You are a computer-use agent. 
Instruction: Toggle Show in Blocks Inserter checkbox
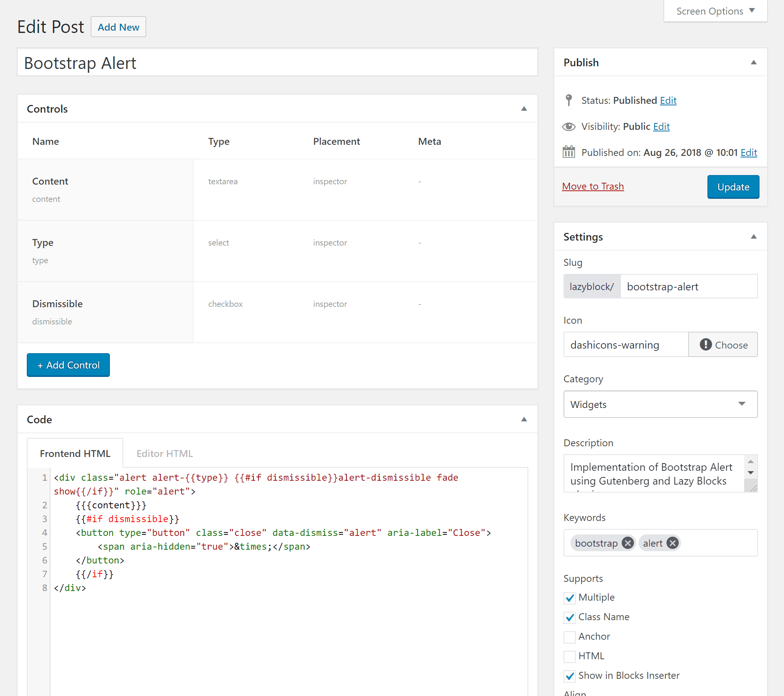tap(570, 676)
